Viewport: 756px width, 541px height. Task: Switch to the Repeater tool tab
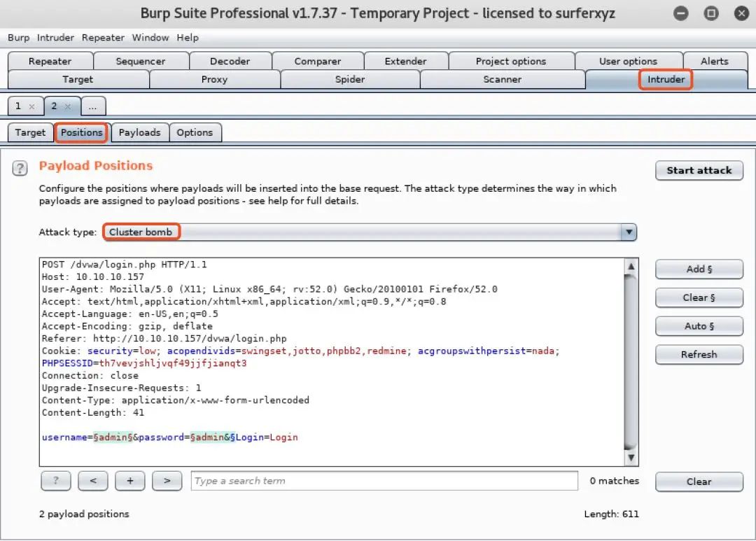[x=50, y=61]
